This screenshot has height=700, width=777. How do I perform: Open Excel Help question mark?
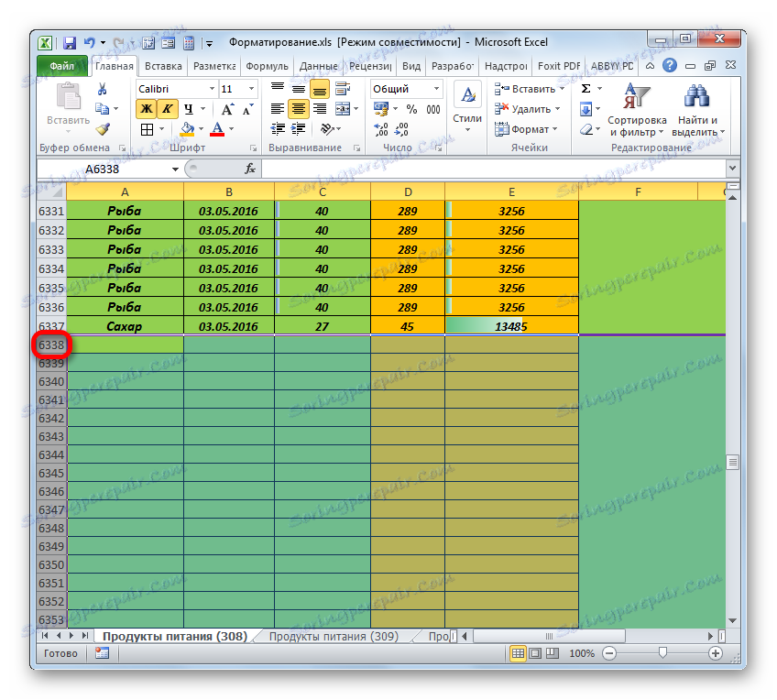(670, 65)
